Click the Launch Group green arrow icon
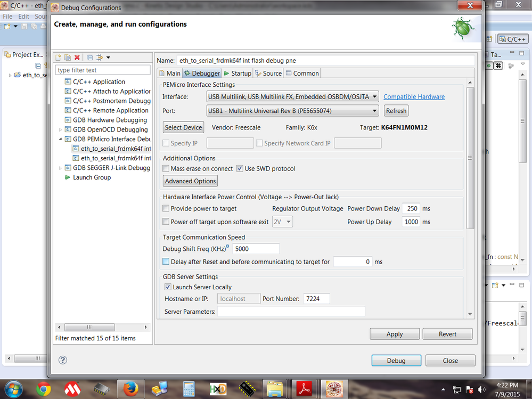Image resolution: width=532 pixels, height=399 pixels. pos(68,177)
